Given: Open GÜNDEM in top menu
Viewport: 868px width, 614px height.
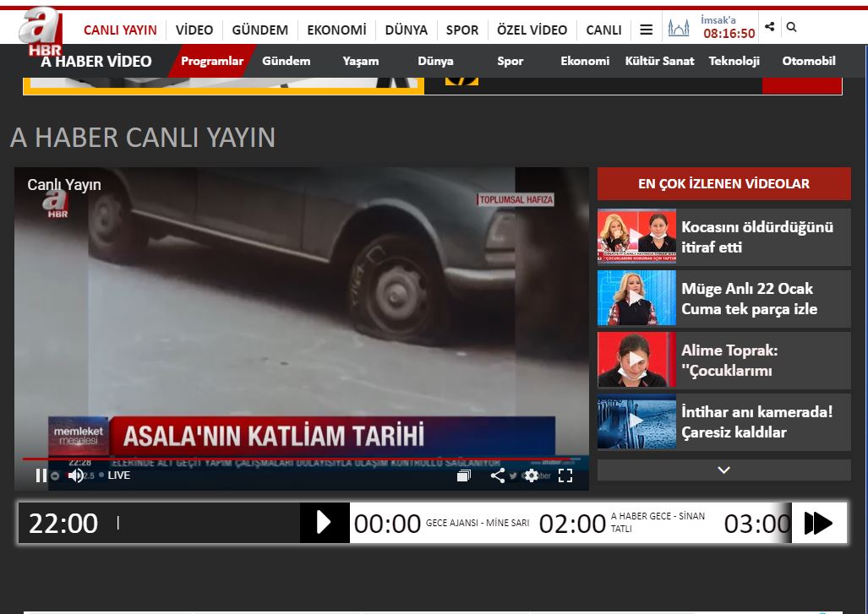Looking at the screenshot, I should (259, 30).
